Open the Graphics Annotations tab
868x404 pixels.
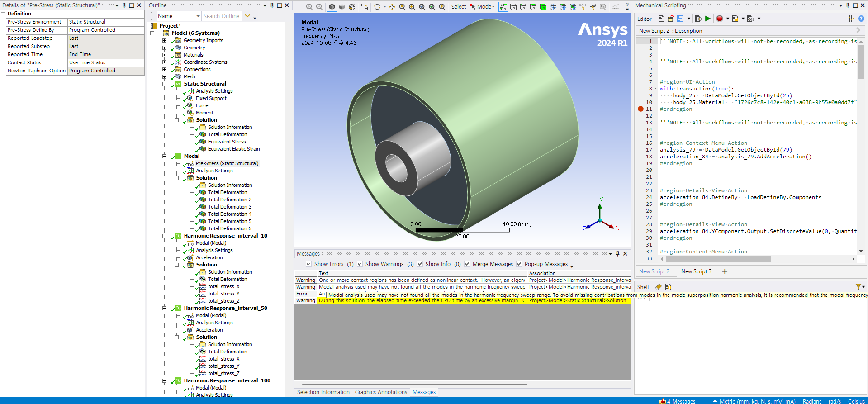381,392
